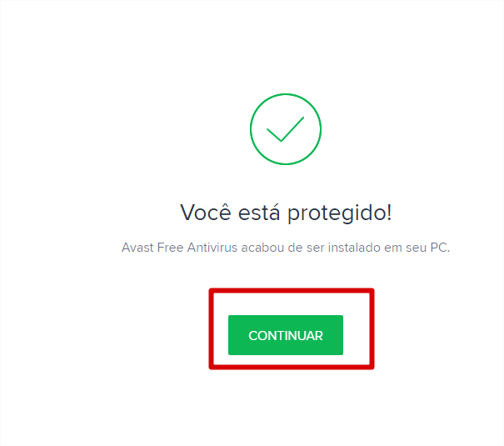Click 'Avast Free Antivirus' in the subtitle

coord(179,248)
